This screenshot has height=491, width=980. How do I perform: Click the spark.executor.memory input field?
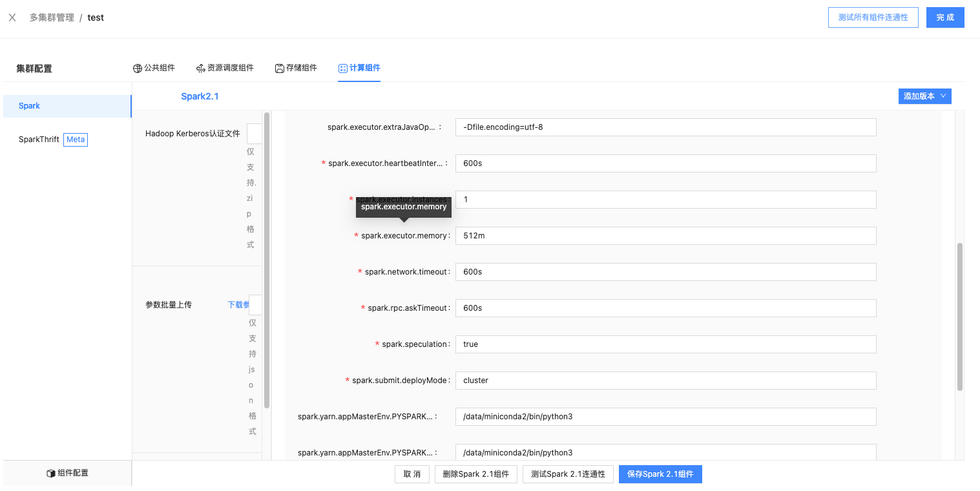click(x=665, y=235)
